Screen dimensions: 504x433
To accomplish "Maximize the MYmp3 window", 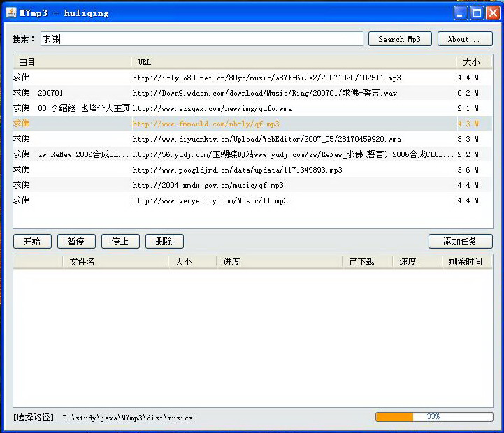I will (x=477, y=13).
